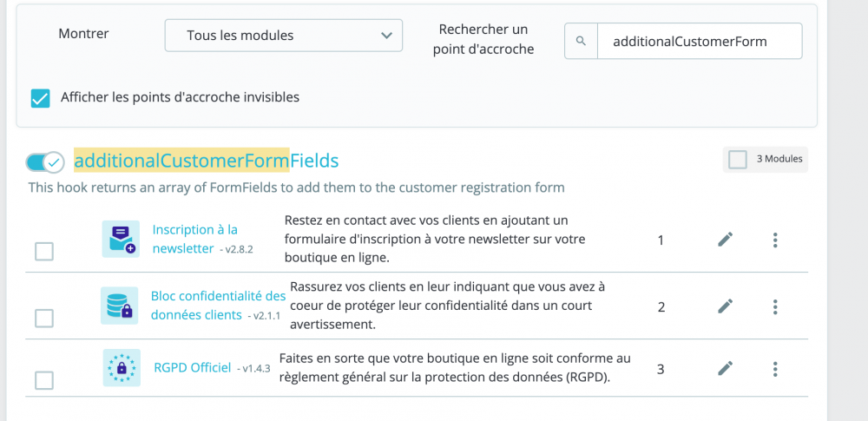Image resolution: width=868 pixels, height=421 pixels.
Task: Uncheck Afficher les points d'accroche invisibles
Action: pyautogui.click(x=41, y=98)
